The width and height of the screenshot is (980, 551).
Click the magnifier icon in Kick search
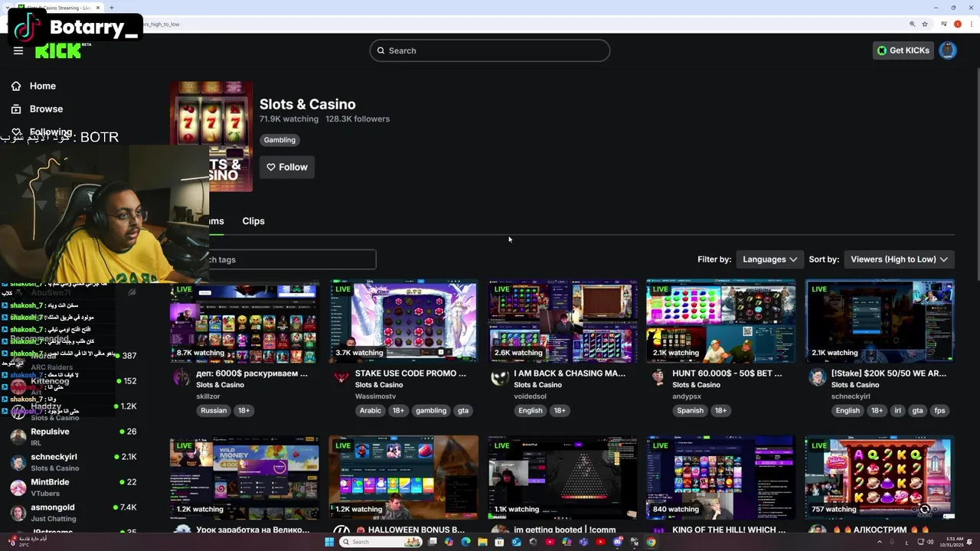[x=381, y=51]
